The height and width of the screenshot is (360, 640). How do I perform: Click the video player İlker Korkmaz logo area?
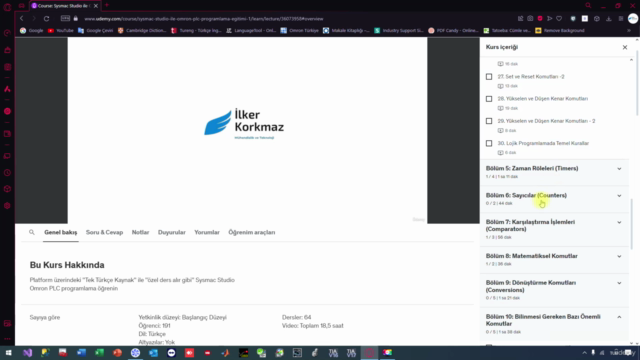point(244,124)
